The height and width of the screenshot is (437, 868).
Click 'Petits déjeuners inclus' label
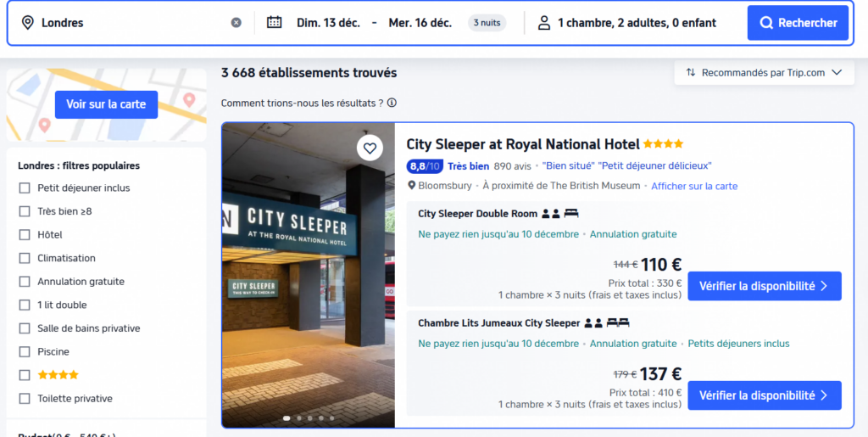click(x=738, y=344)
